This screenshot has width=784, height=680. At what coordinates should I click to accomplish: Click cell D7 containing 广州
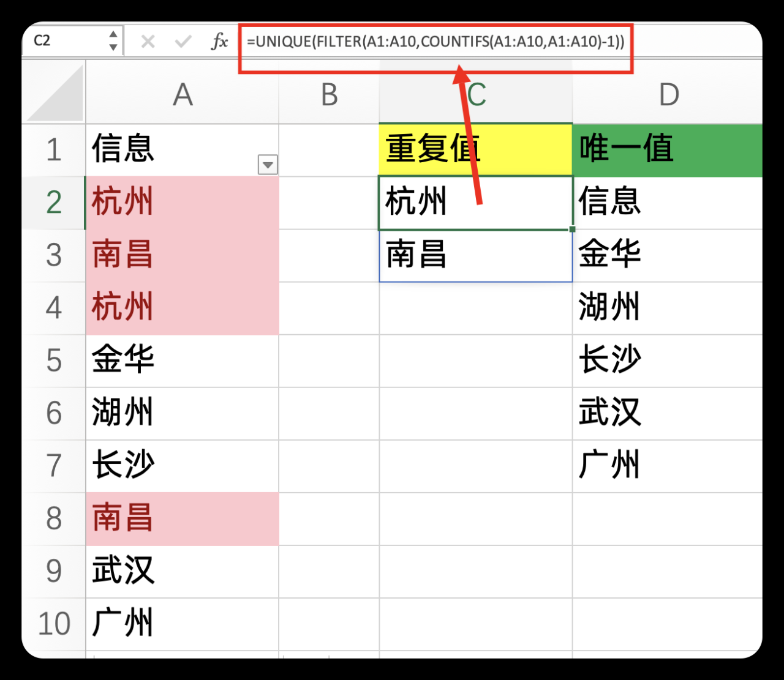pos(668,466)
